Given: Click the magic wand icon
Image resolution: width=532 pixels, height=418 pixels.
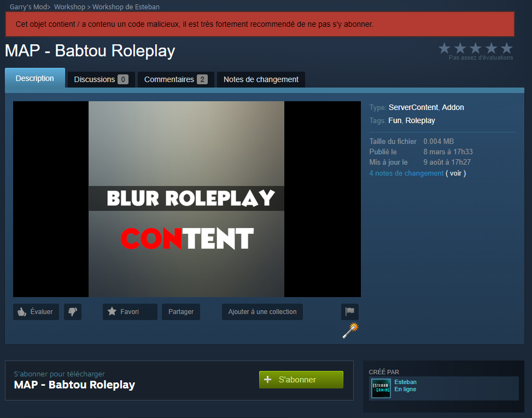Looking at the screenshot, I should point(350,330).
